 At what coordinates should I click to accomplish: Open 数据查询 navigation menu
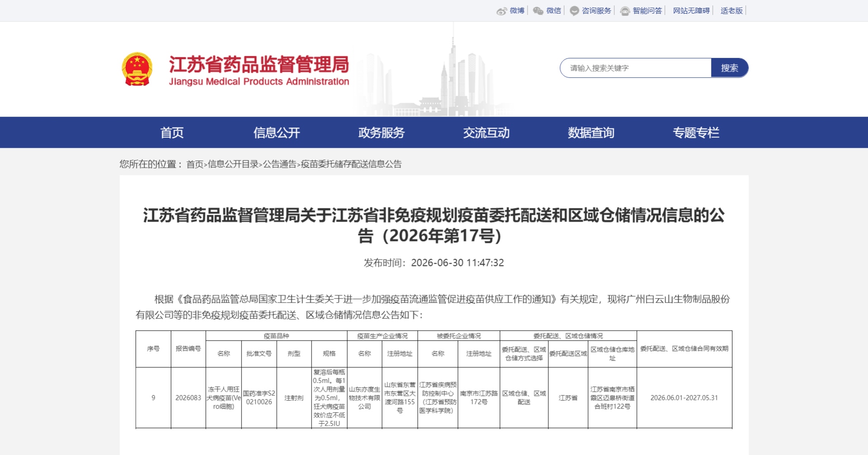pos(591,133)
